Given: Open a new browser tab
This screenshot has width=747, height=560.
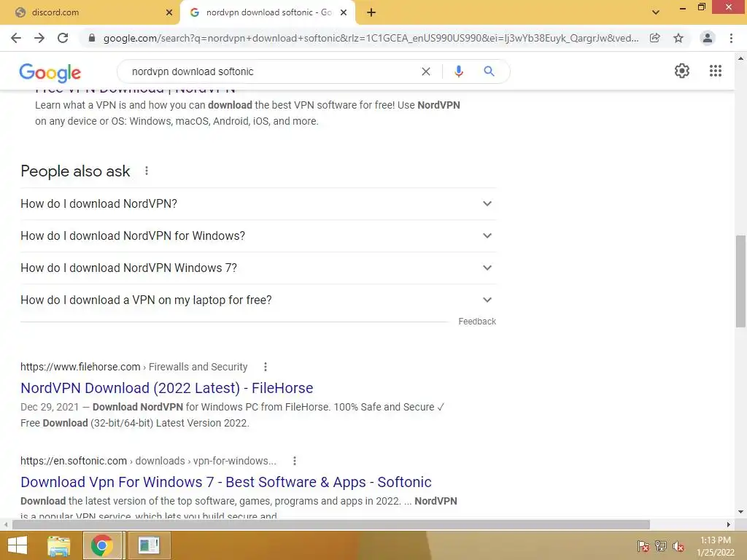Looking at the screenshot, I should coord(371,12).
